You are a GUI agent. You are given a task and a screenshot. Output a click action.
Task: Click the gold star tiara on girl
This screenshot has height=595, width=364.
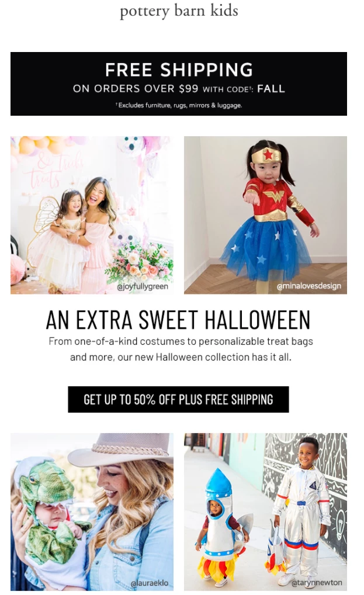pyautogui.click(x=266, y=155)
